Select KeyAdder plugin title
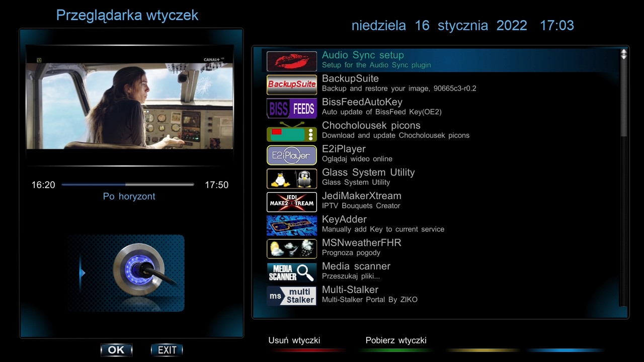 pyautogui.click(x=344, y=220)
